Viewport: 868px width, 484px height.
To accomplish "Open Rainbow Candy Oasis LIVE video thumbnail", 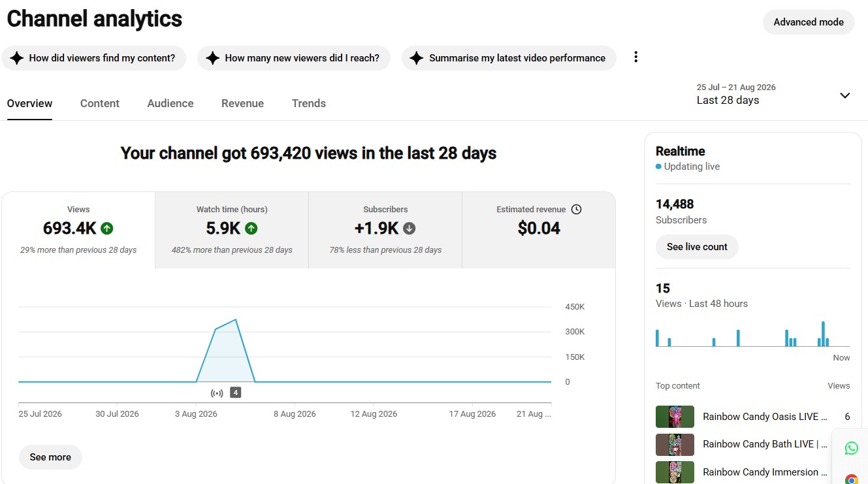I will (675, 417).
